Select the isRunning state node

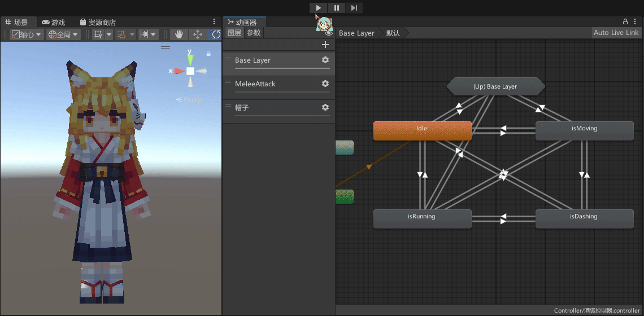pyautogui.click(x=422, y=219)
